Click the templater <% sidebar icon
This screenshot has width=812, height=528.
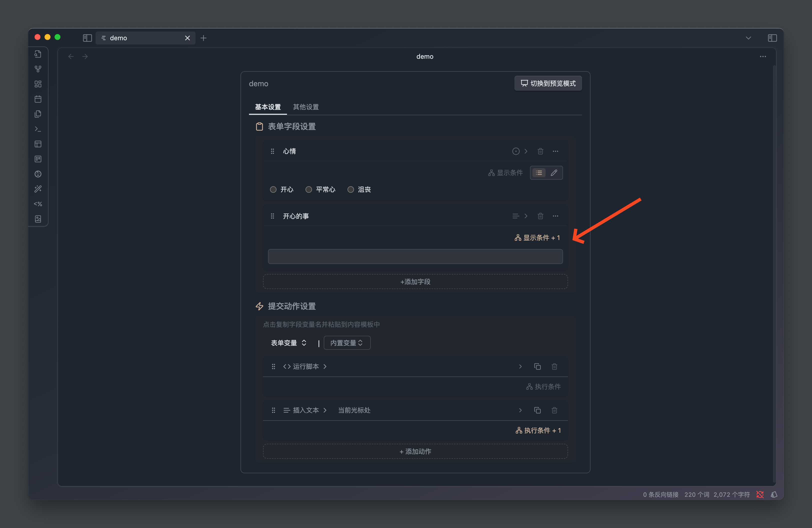[38, 204]
